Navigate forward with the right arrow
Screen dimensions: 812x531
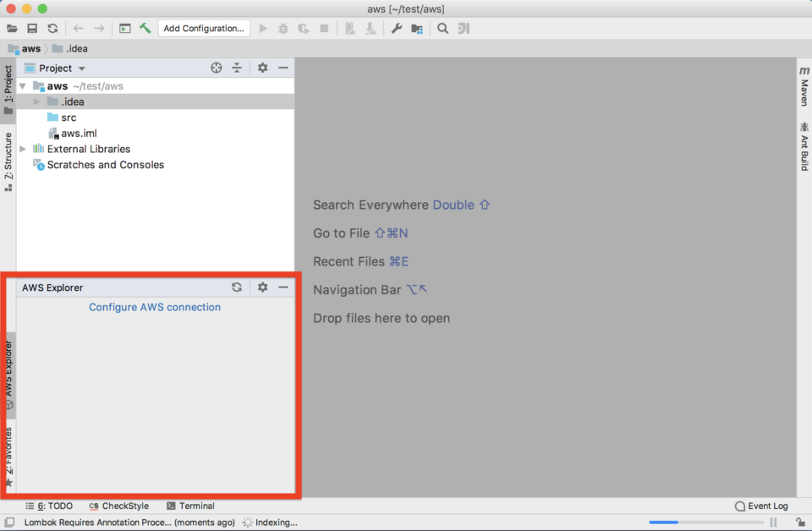[x=99, y=29]
